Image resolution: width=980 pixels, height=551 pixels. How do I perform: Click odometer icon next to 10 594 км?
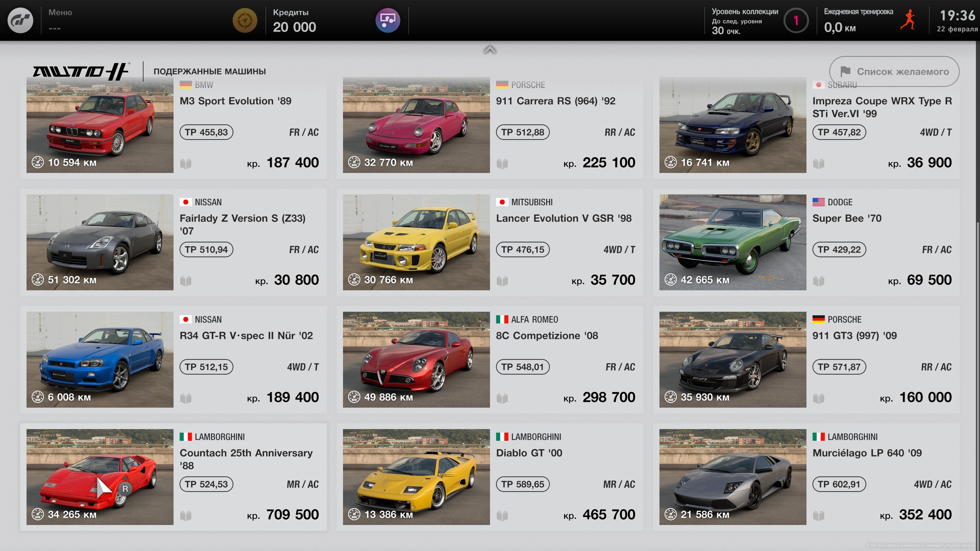38,162
